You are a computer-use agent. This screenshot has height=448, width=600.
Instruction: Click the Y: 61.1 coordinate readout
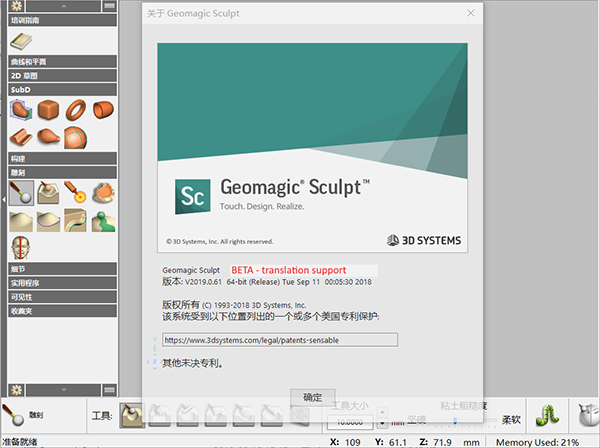[391, 442]
